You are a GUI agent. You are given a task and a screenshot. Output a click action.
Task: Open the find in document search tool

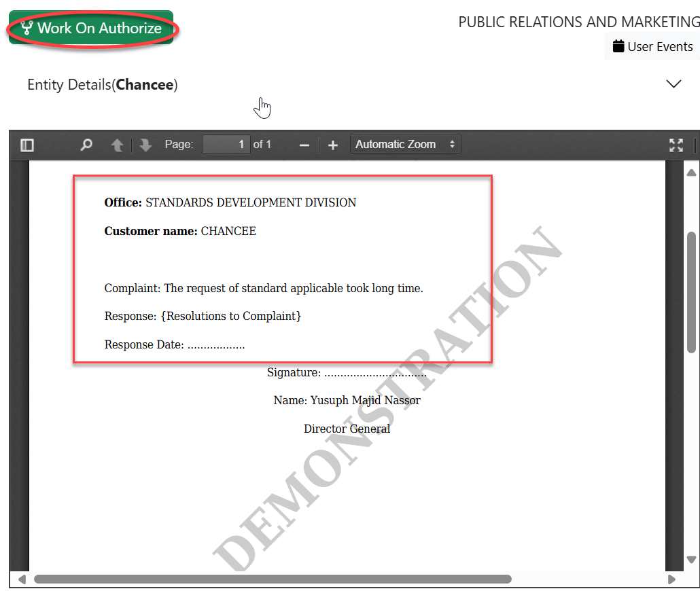tap(86, 145)
